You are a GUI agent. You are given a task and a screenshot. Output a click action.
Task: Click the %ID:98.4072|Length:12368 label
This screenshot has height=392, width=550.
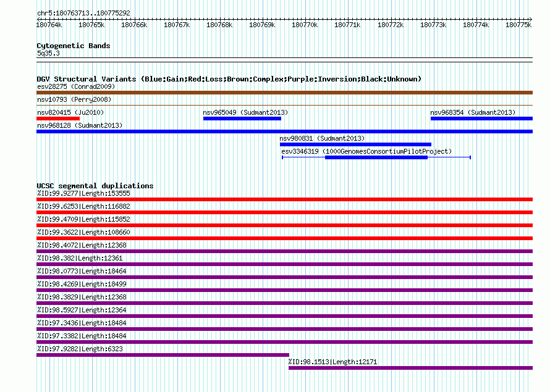[x=82, y=245]
